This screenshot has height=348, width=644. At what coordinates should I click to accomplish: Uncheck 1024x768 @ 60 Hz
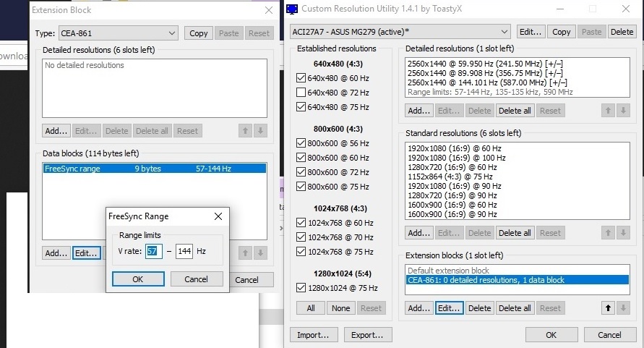pyautogui.click(x=301, y=223)
